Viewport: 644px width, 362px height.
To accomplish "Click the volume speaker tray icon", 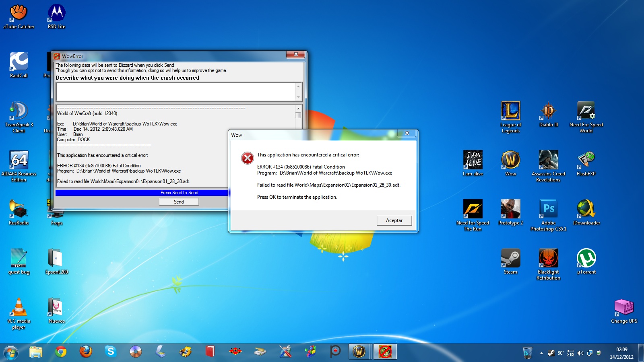I will coord(580,353).
